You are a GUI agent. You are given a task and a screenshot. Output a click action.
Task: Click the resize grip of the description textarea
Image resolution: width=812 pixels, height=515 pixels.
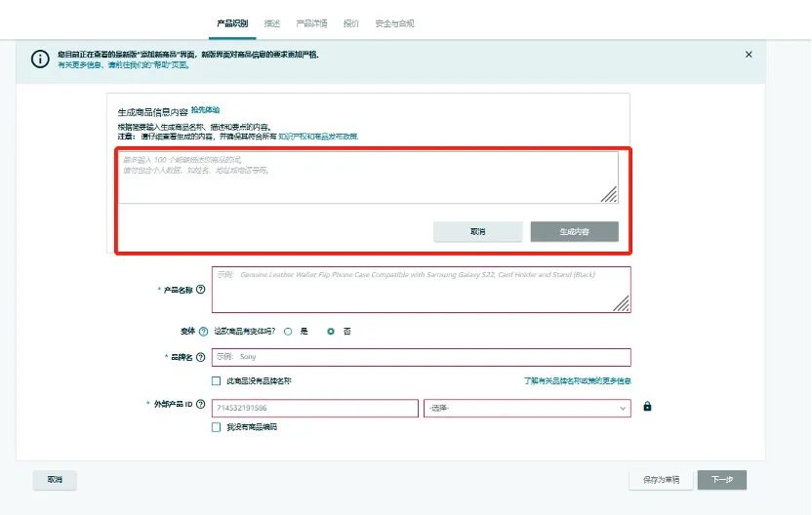608,194
